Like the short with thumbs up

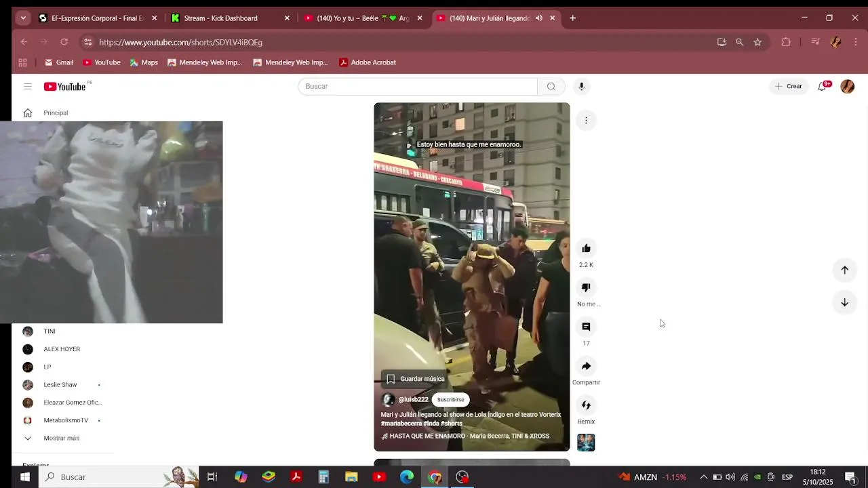586,248
